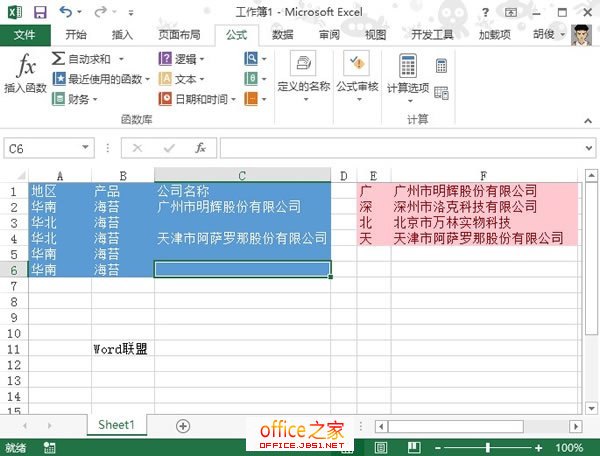The height and width of the screenshot is (456, 600).
Task: Expand the Calculation Options dropdown arrow
Action: coord(410,101)
